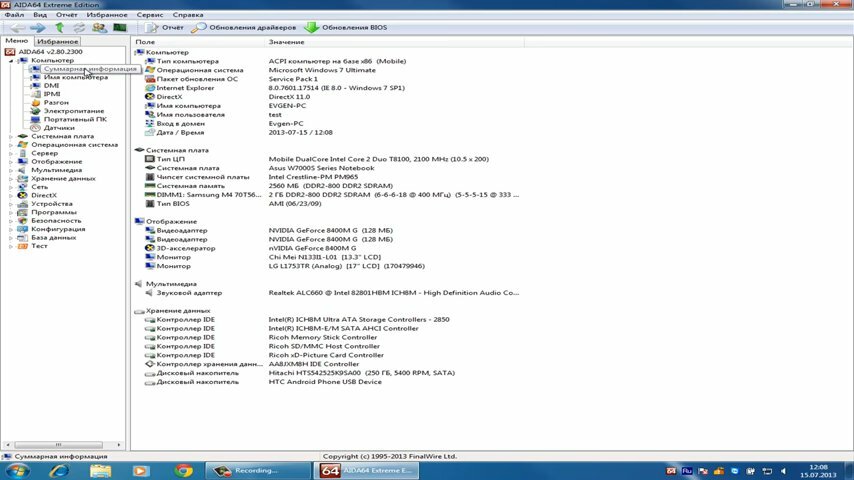
Task: Select Электропитание tree item
Action: click(74, 111)
